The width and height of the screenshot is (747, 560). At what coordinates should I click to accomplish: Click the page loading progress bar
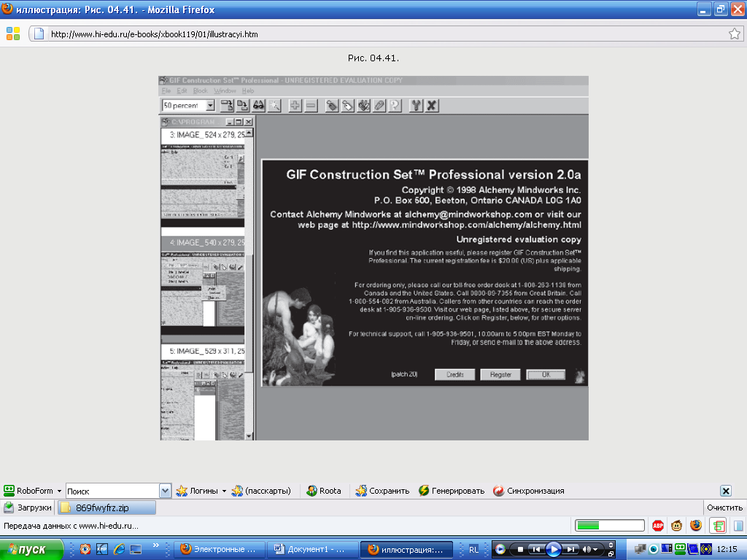(x=610, y=525)
